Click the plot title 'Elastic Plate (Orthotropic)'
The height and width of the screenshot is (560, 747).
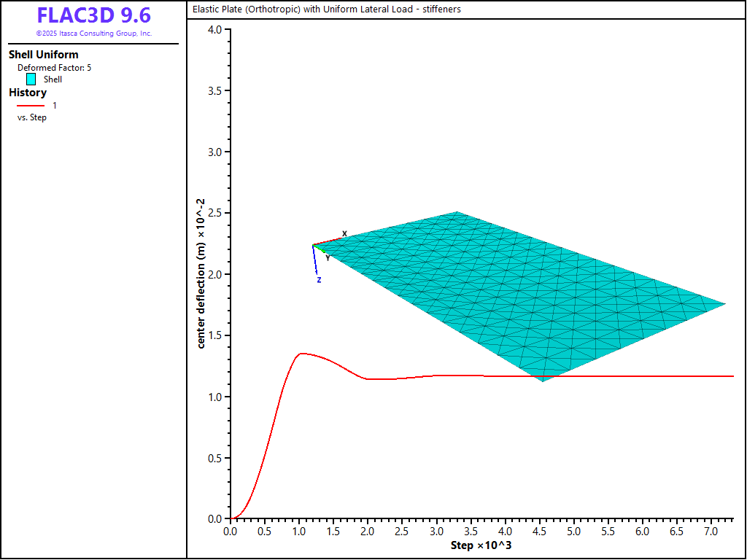click(326, 9)
